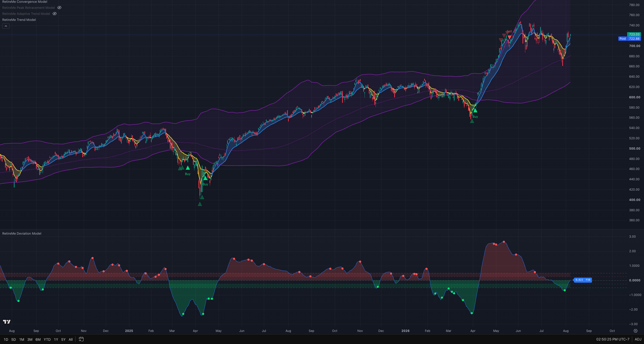Show the hidden RetireMe Adaptive Trend Model

click(x=55, y=14)
